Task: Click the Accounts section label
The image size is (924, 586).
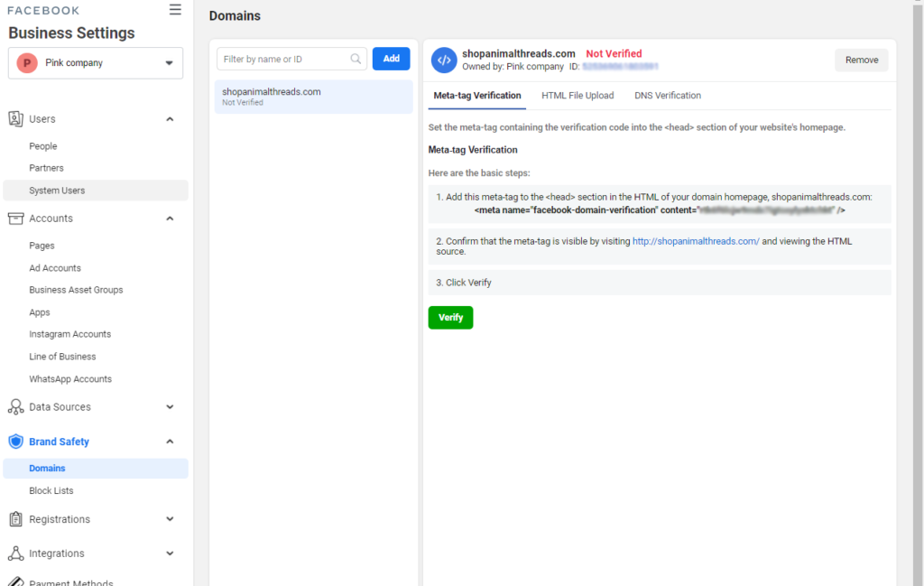Action: tap(51, 219)
